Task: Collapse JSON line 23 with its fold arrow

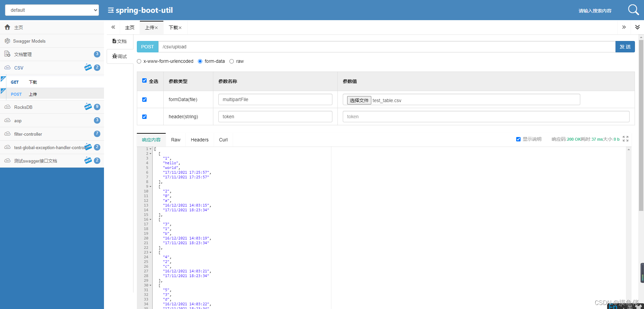Action: tap(150, 252)
